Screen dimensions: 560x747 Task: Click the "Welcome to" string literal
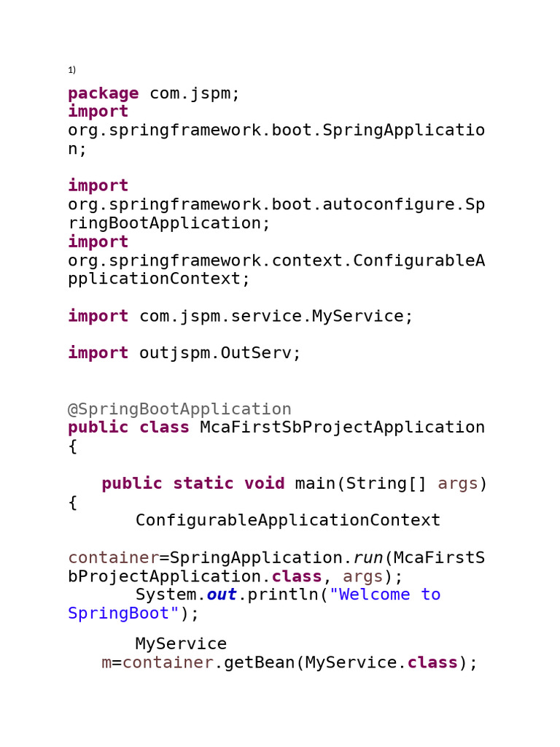tap(386, 595)
